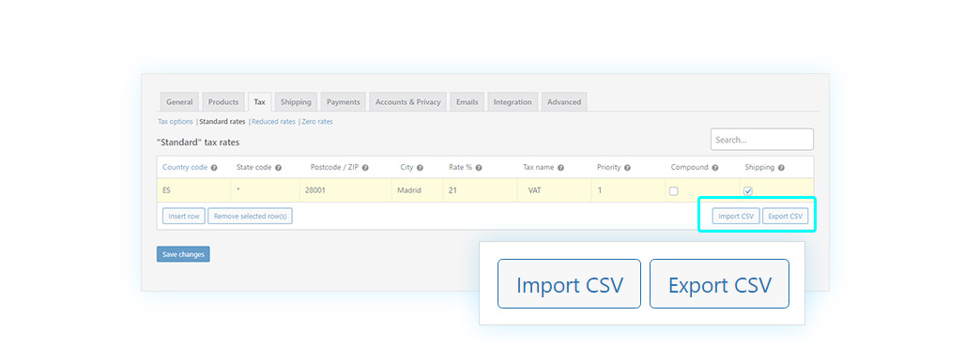Click help icon beside State code
The image size is (980, 362).
(278, 168)
